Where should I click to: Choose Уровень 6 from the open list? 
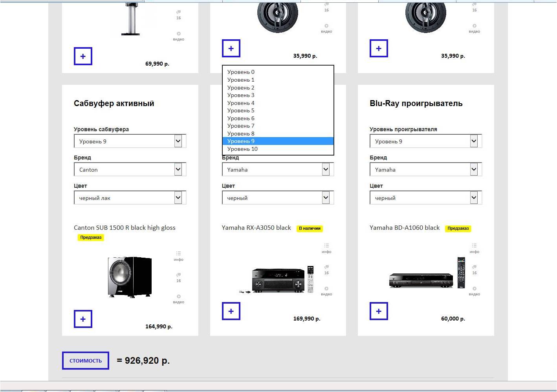pyautogui.click(x=278, y=118)
